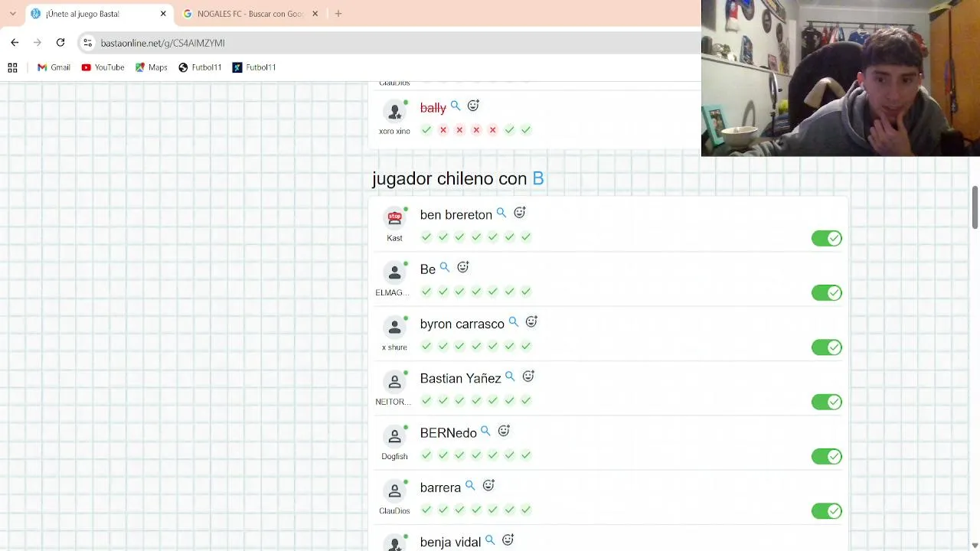Screen dimensions: 980x551
Task: Open emoji reaction for 'benja vidal'
Action: (x=508, y=540)
